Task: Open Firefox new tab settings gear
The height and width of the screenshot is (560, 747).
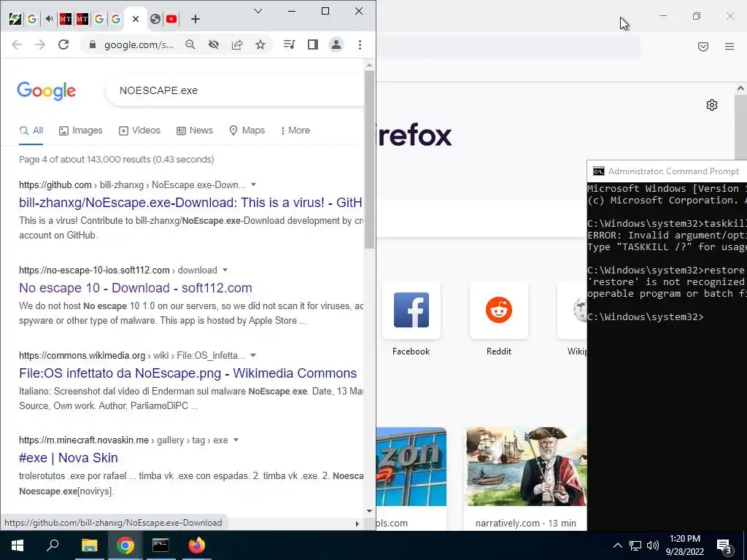Action: tap(712, 105)
